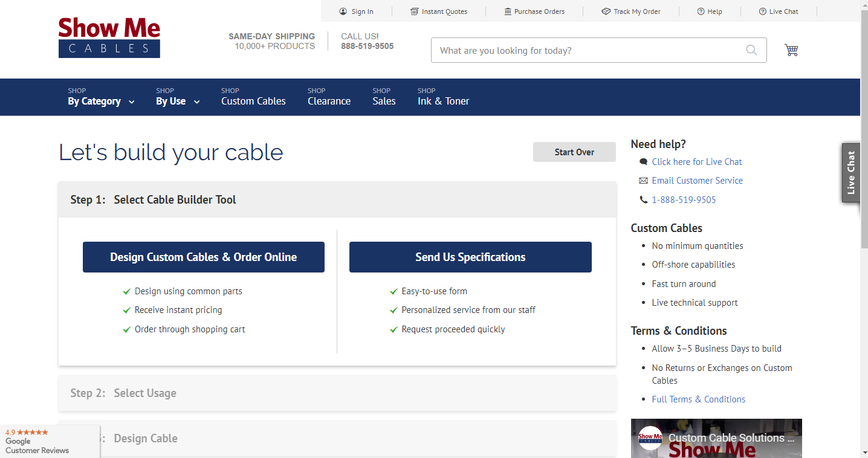Choose Send Us Specifications
Image resolution: width=868 pixels, height=458 pixels.
(x=470, y=257)
